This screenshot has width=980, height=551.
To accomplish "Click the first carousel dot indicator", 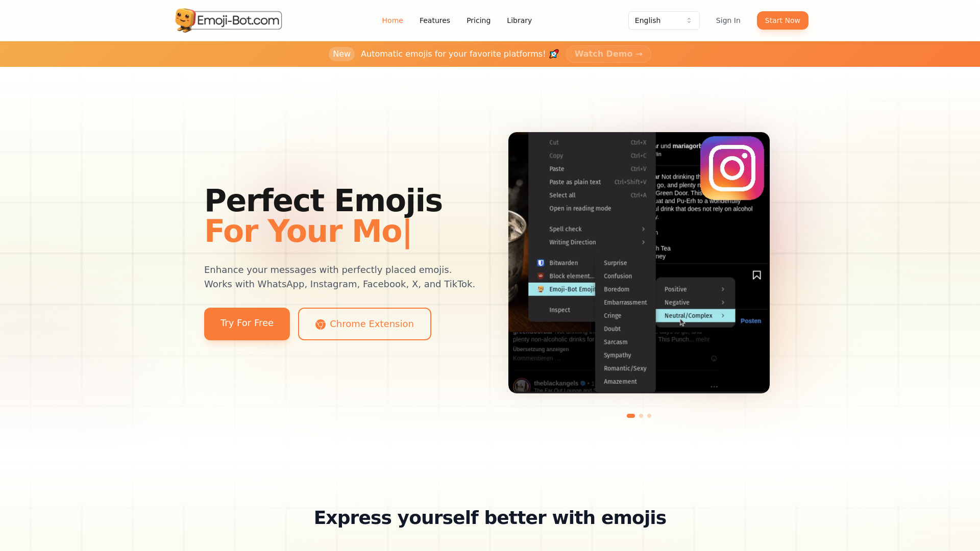I will pyautogui.click(x=631, y=415).
